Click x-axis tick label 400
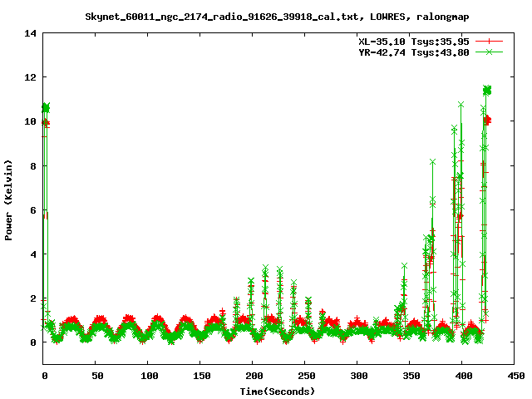532x399 pixels. coord(464,376)
